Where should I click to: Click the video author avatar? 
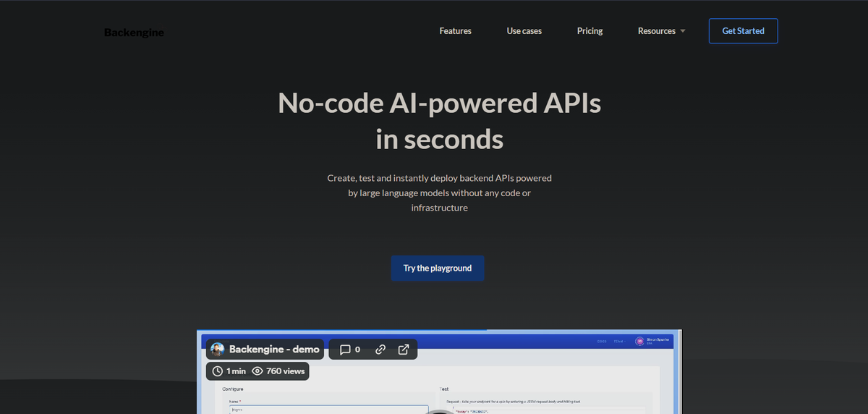coord(218,350)
